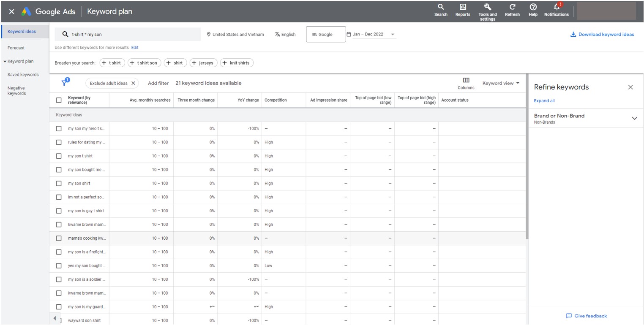
Task: Add 't shirt' to broaden search
Action: [x=112, y=63]
